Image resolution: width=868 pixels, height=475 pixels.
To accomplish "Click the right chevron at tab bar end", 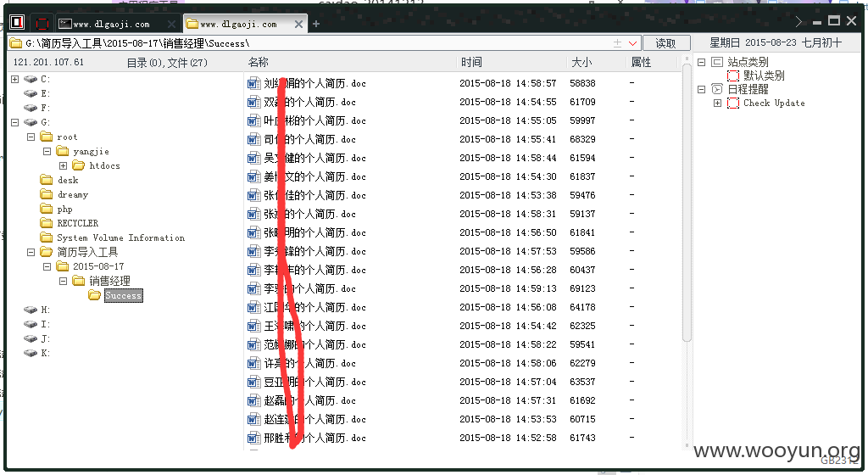I will point(798,21).
